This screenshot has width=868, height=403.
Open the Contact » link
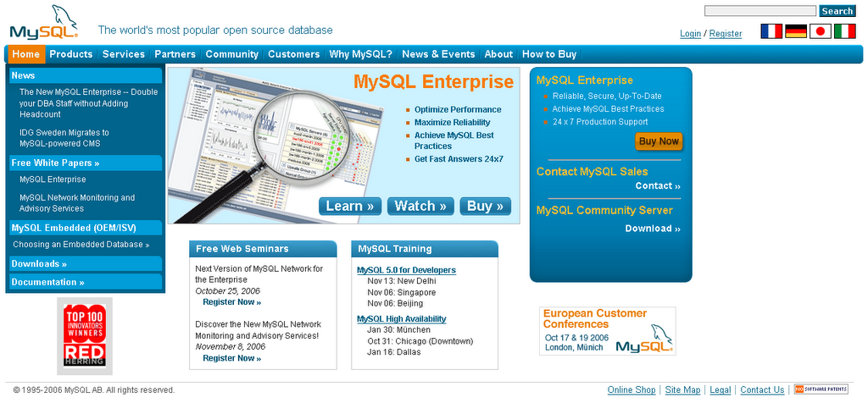tap(658, 185)
